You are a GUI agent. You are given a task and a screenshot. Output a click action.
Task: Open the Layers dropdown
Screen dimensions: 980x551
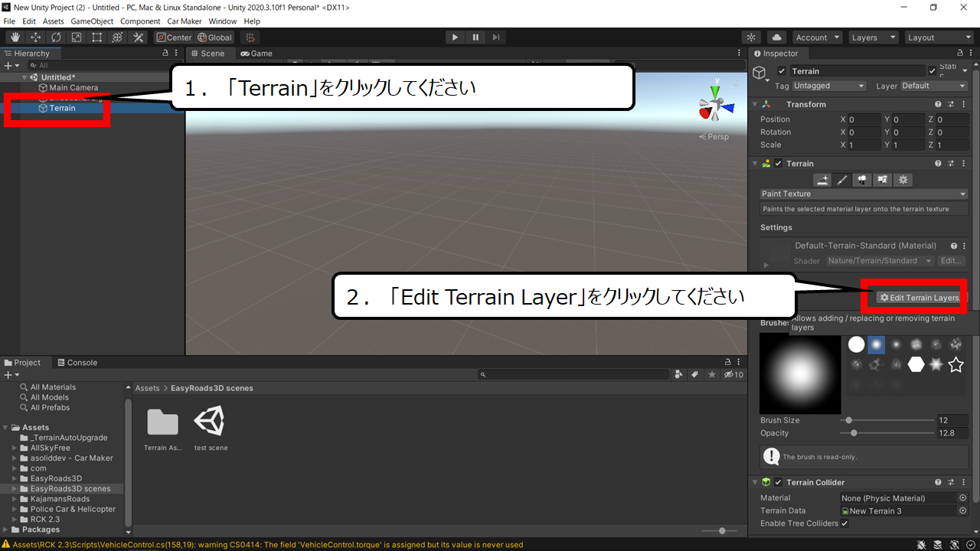click(873, 37)
